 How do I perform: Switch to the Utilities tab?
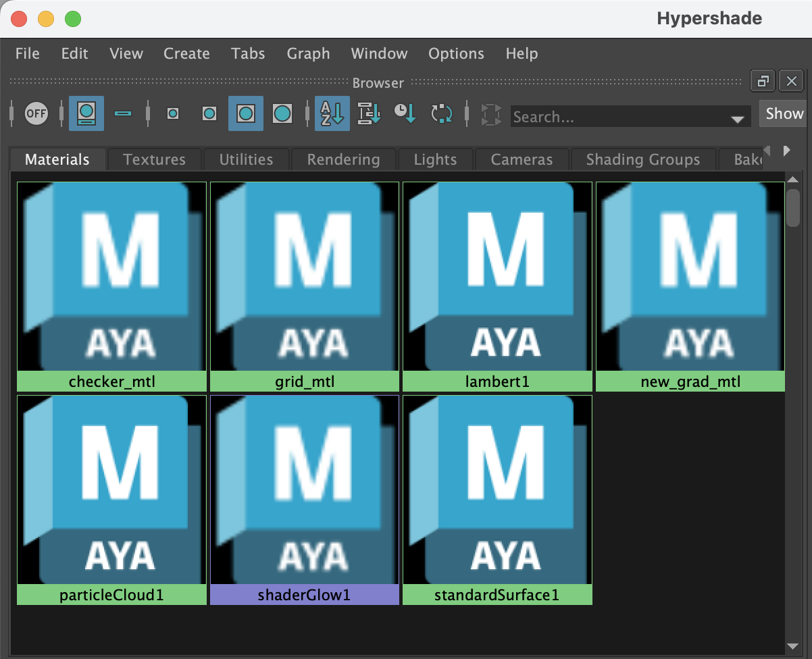pyautogui.click(x=246, y=159)
